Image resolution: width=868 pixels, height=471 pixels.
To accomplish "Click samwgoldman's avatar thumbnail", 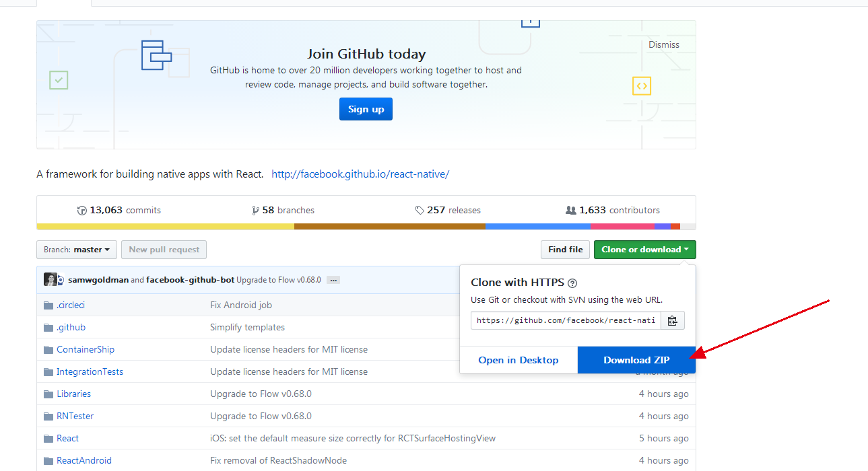I will point(51,280).
